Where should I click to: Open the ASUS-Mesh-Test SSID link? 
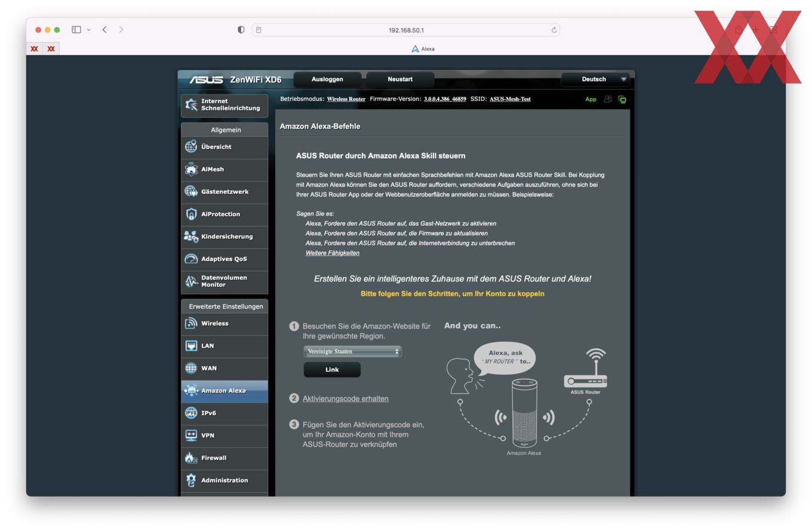pos(510,99)
